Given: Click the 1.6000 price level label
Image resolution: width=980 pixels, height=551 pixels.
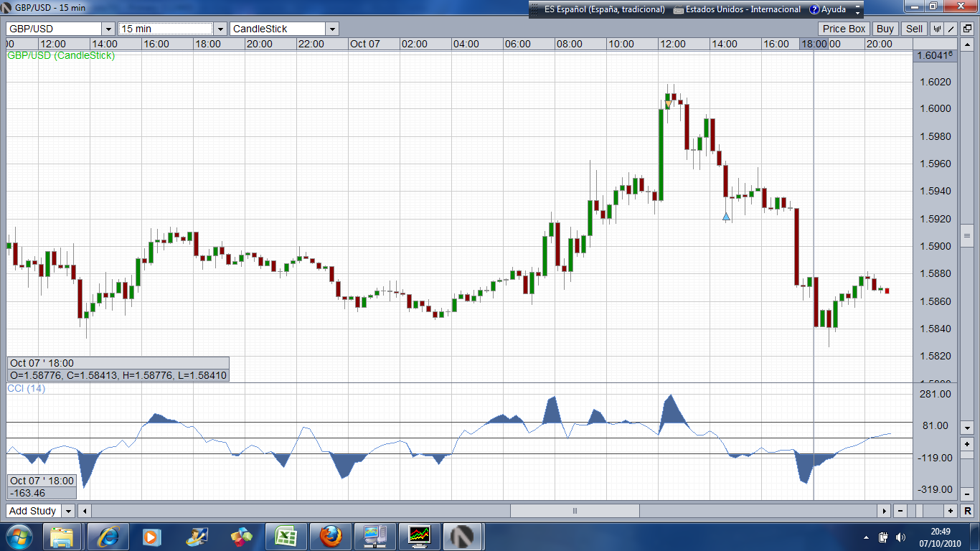Looking at the screenshot, I should [x=936, y=109].
